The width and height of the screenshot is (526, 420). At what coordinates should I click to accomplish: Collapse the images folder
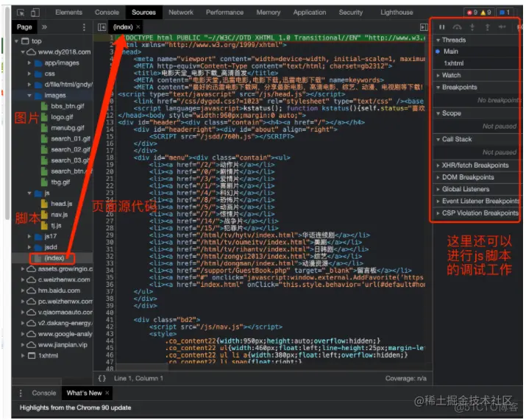click(x=29, y=96)
